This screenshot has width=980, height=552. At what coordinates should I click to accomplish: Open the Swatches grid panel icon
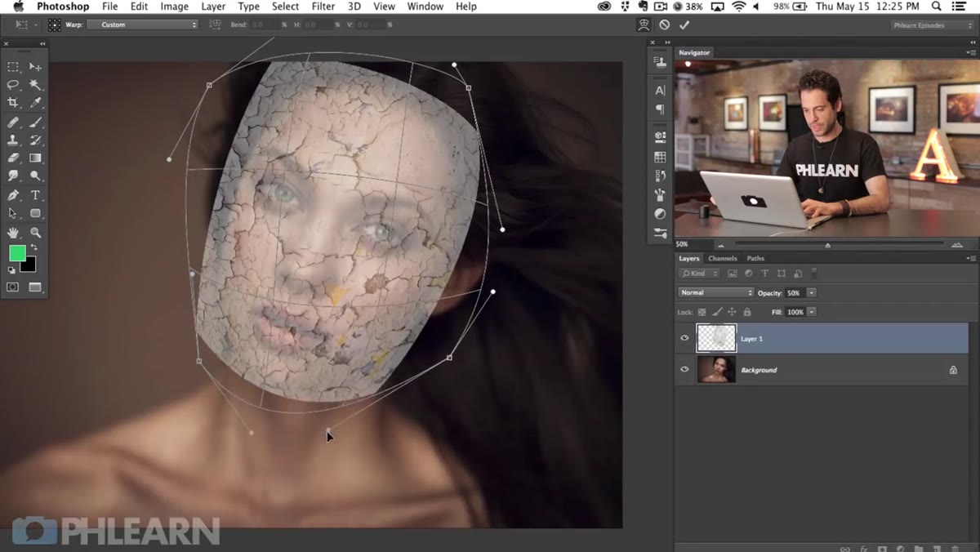pyautogui.click(x=660, y=157)
